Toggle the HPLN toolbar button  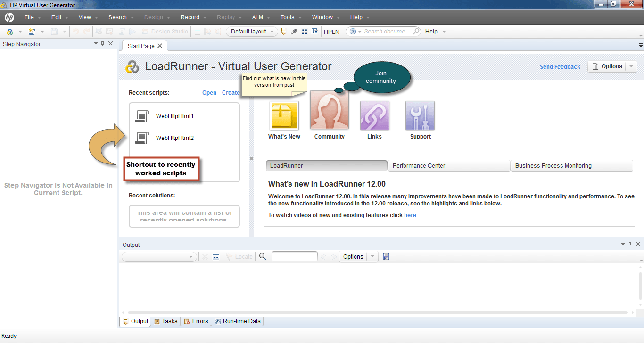pos(331,32)
